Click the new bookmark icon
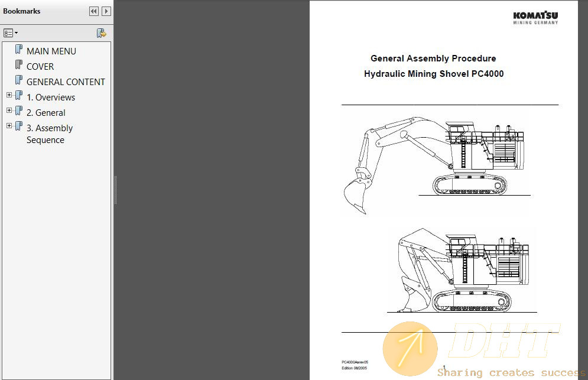 click(101, 33)
